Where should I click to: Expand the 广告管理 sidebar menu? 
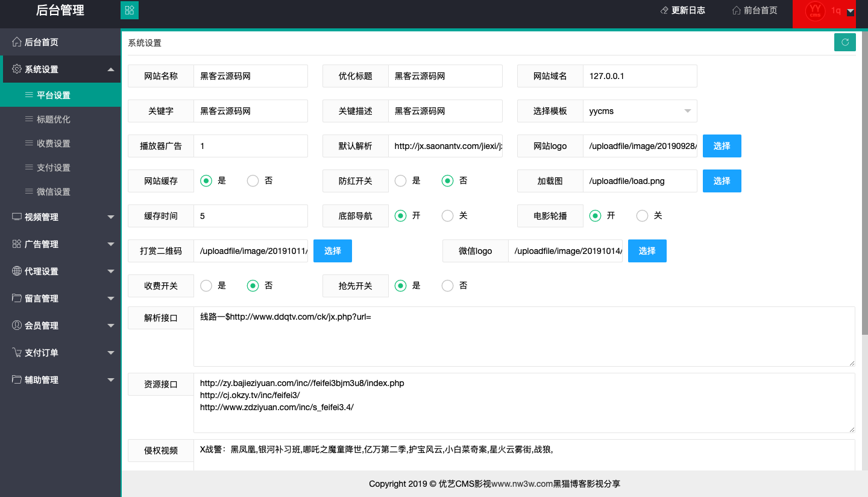60,244
